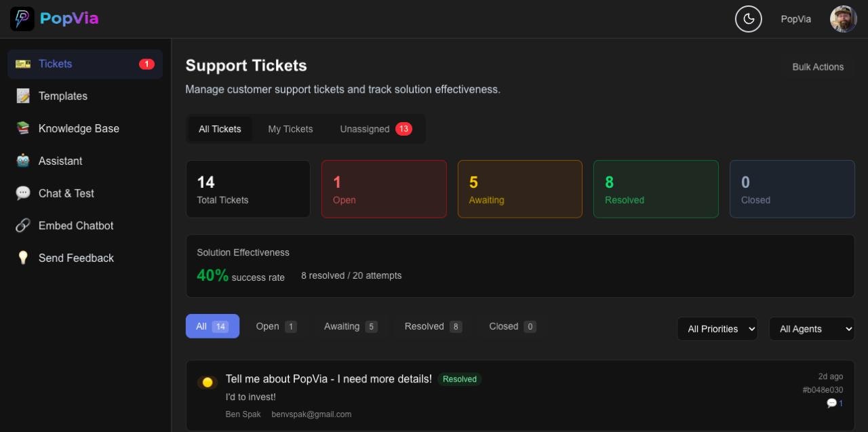Click the email benvspak@gmail.com
Screen dimensions: 868x432
click(311, 414)
